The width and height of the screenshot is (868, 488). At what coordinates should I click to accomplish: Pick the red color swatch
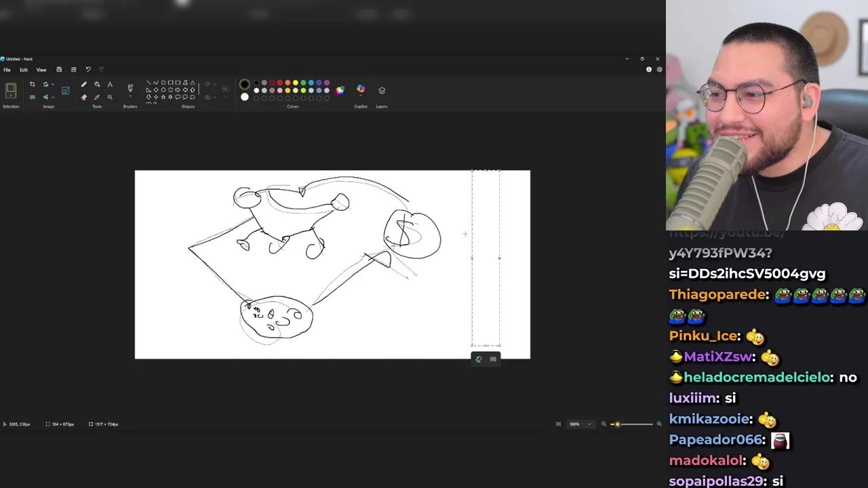click(x=279, y=83)
